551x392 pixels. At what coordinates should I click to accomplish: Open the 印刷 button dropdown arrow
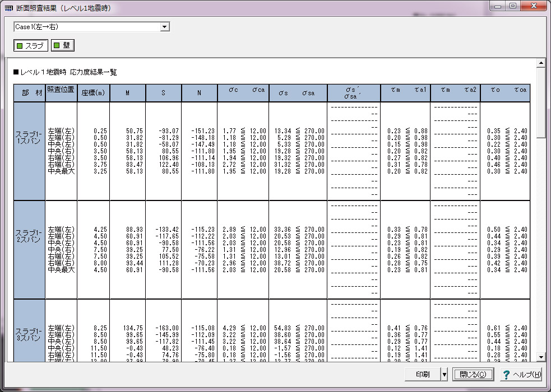444,375
